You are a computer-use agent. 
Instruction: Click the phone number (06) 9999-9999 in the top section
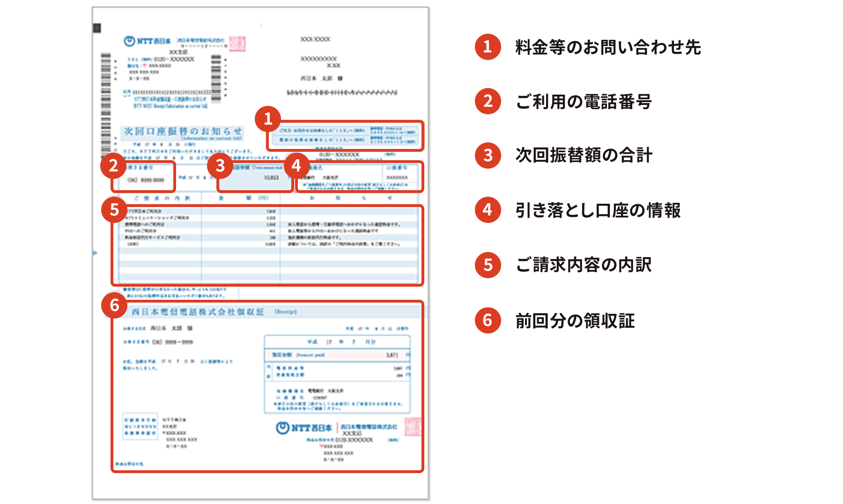[146, 180]
